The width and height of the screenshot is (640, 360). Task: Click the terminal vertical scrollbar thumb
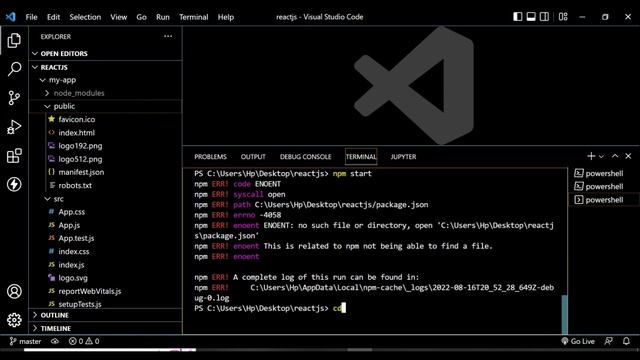(564, 314)
